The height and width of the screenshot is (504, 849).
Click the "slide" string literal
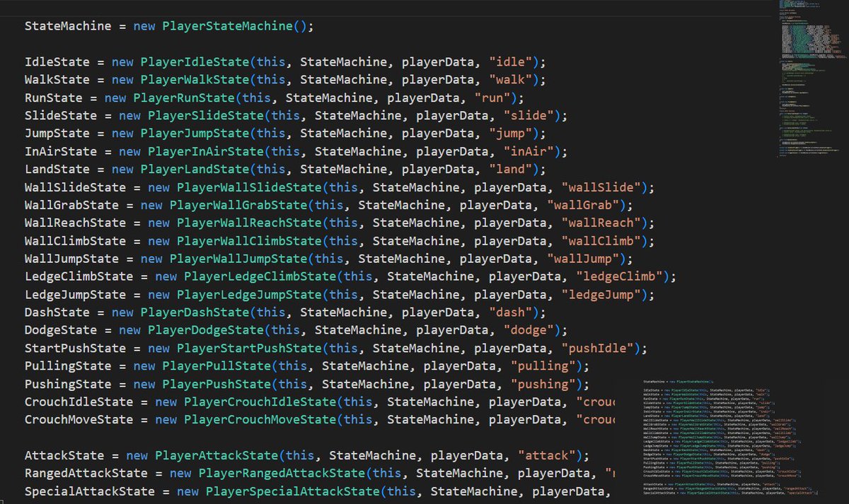pyautogui.click(x=529, y=115)
